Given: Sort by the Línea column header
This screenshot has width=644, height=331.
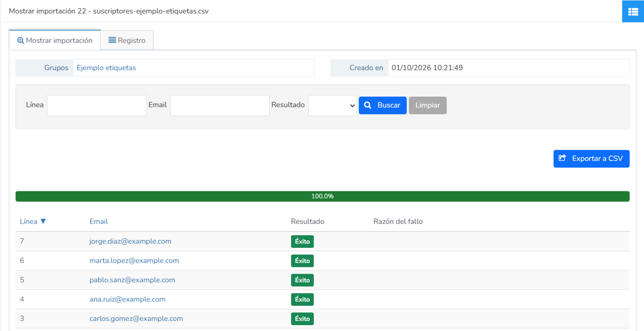Looking at the screenshot, I should [33, 221].
